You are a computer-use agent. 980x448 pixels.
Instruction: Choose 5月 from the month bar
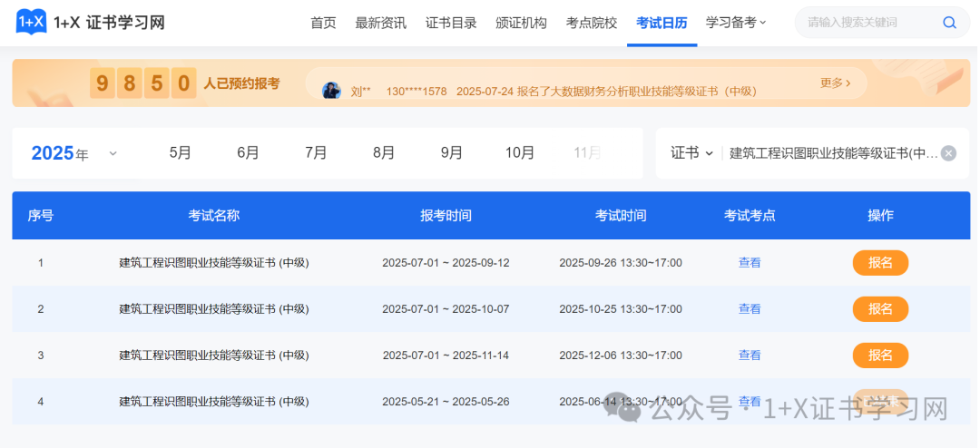point(180,153)
